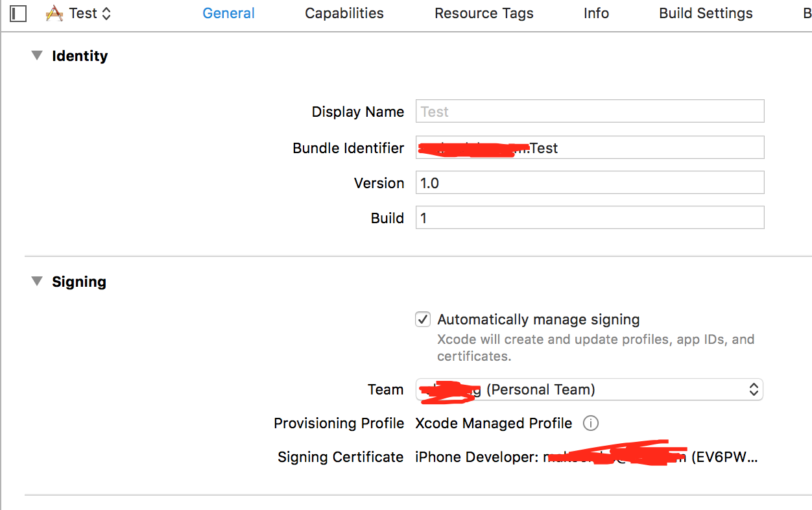
Task: Toggle the targets list sidebar icon
Action: click(x=18, y=13)
